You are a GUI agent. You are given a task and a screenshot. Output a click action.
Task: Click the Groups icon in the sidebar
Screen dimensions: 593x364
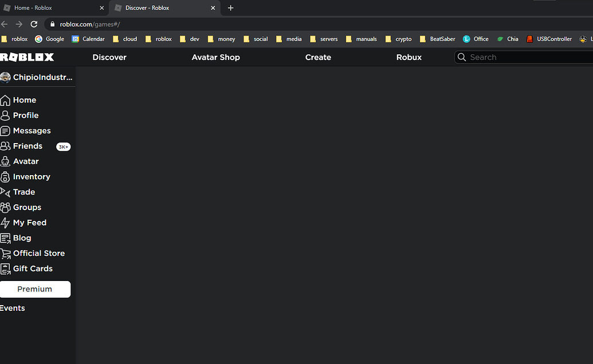tap(6, 207)
